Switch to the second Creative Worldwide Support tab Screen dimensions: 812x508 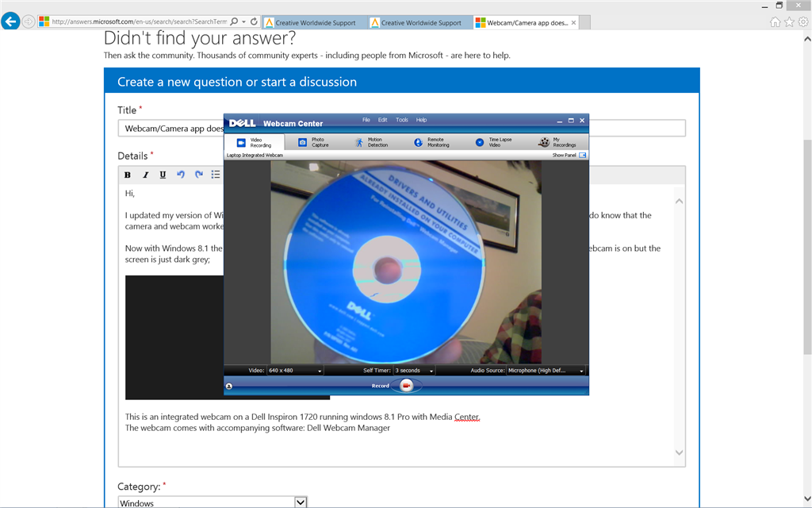point(420,23)
